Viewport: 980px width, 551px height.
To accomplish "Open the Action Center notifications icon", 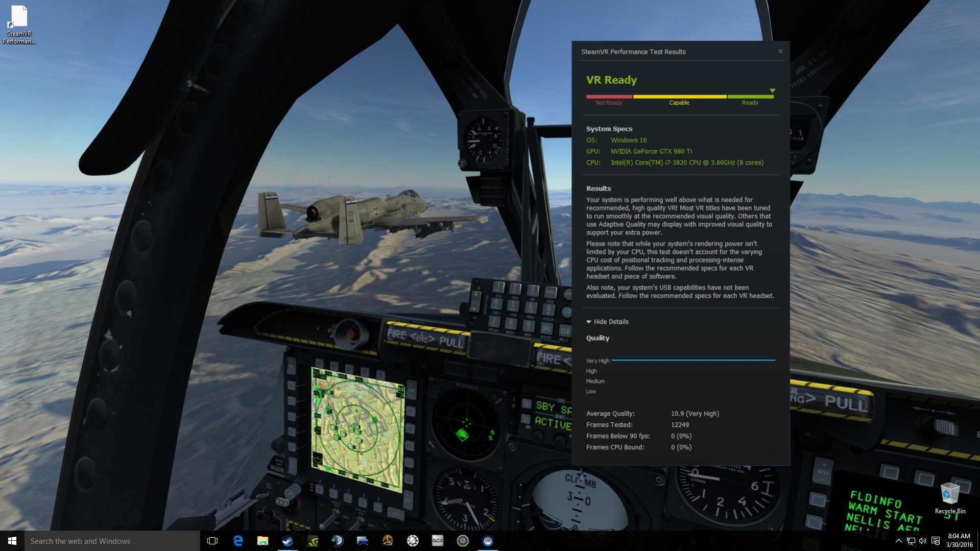I will [936, 541].
